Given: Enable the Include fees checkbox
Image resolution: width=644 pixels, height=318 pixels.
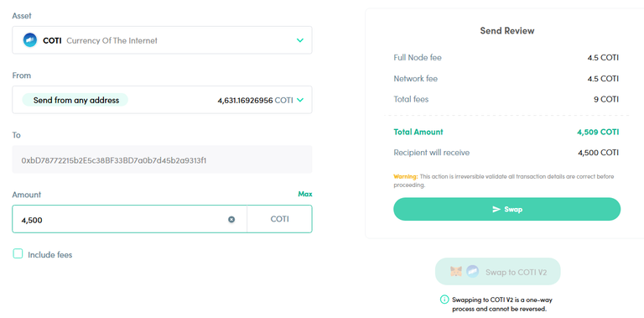Looking at the screenshot, I should (x=18, y=253).
